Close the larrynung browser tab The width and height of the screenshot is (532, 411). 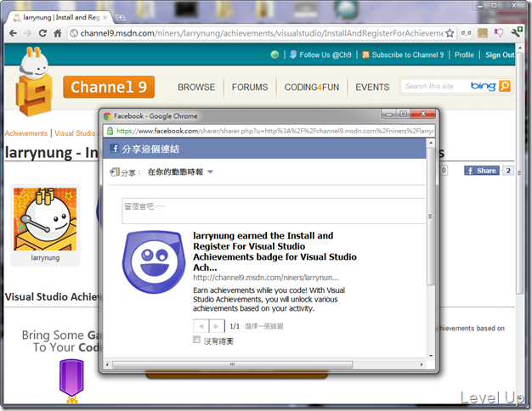tap(105, 17)
